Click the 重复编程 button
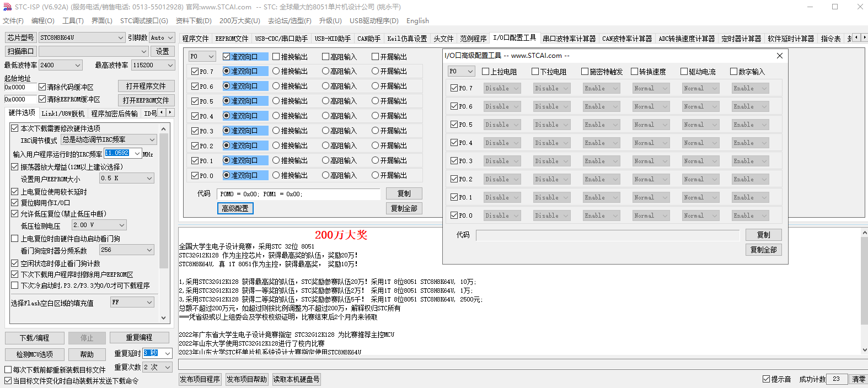This screenshot has height=388, width=868. pyautogui.click(x=139, y=337)
